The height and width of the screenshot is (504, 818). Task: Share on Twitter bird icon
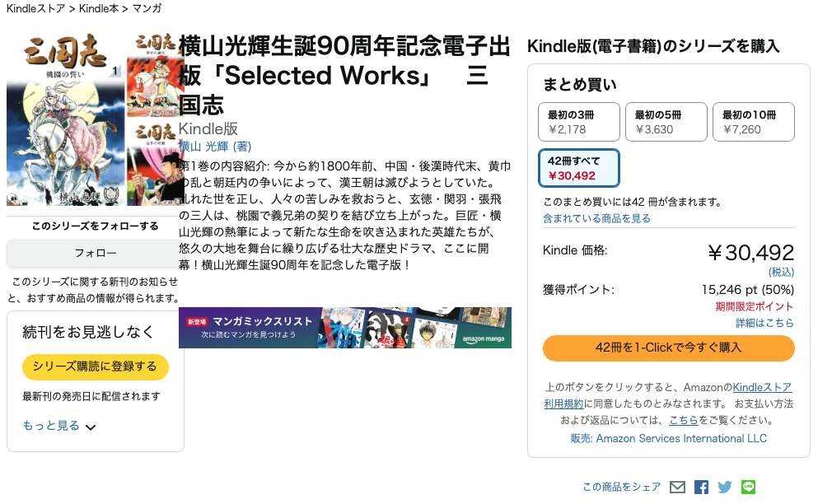pos(725,488)
